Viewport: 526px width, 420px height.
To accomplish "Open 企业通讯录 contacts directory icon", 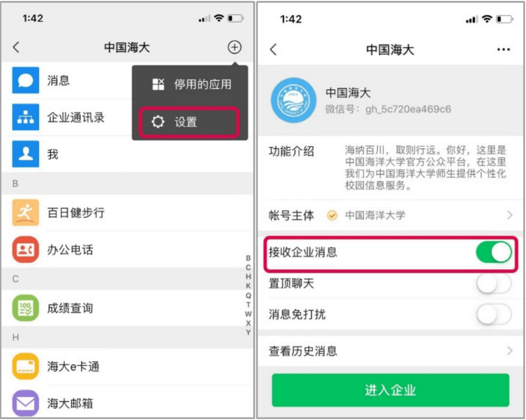I will pyautogui.click(x=25, y=117).
